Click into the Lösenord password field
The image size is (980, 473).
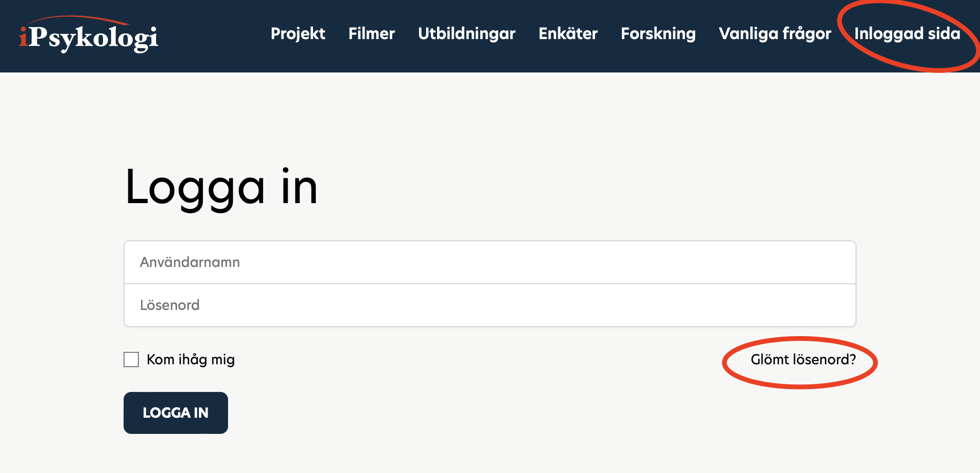(x=490, y=305)
